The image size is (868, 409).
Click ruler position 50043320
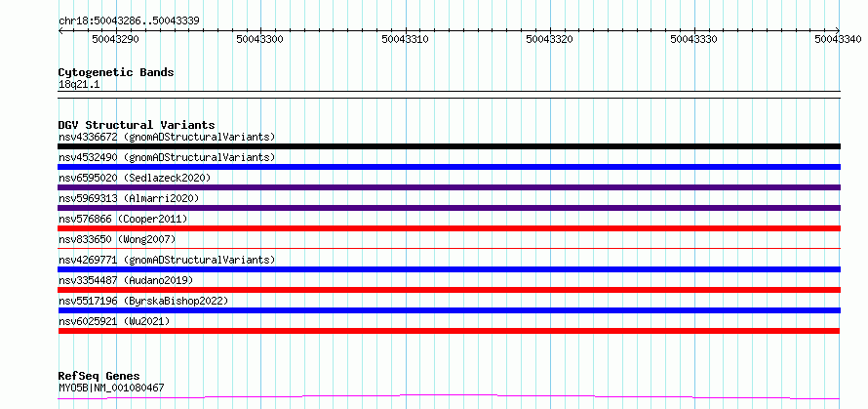coord(549,39)
